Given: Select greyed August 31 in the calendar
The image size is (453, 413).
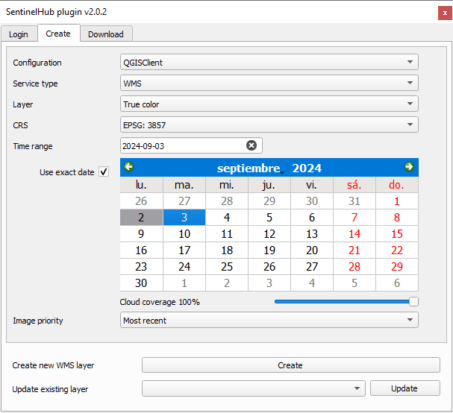Looking at the screenshot, I should [354, 201].
